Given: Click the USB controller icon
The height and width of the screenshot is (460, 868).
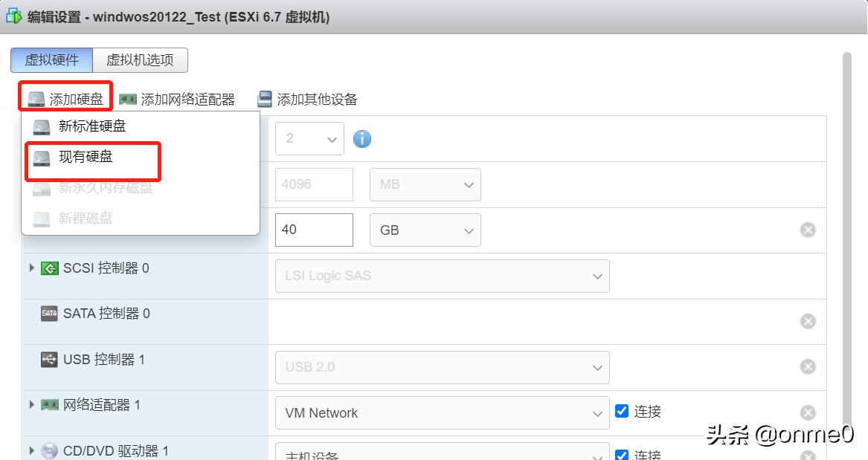Looking at the screenshot, I should 49,360.
